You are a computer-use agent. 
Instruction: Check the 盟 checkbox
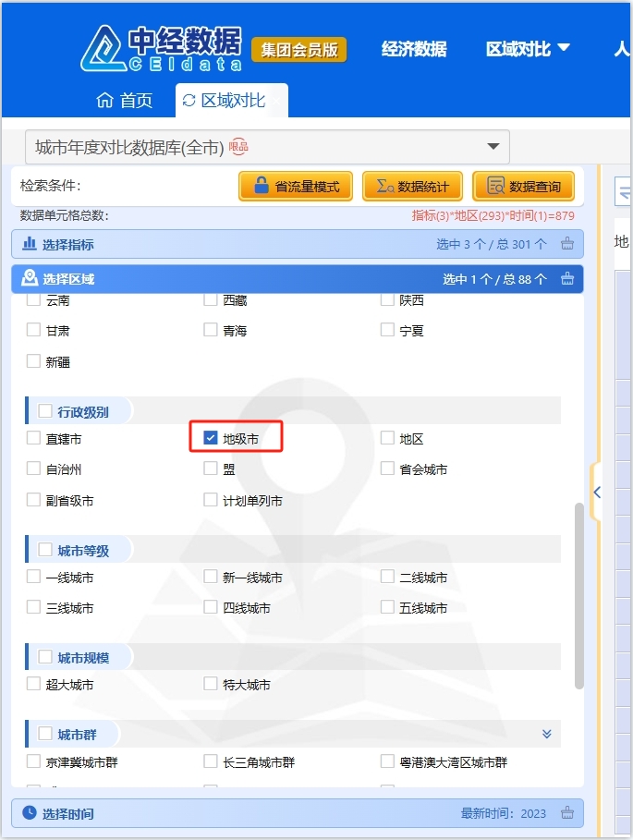click(211, 469)
